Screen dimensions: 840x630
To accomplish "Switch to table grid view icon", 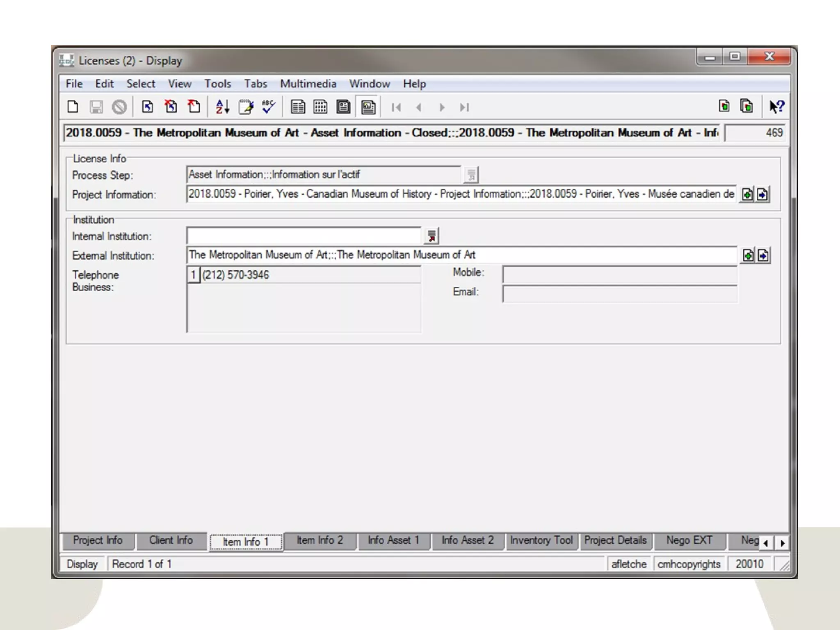I will click(x=320, y=107).
